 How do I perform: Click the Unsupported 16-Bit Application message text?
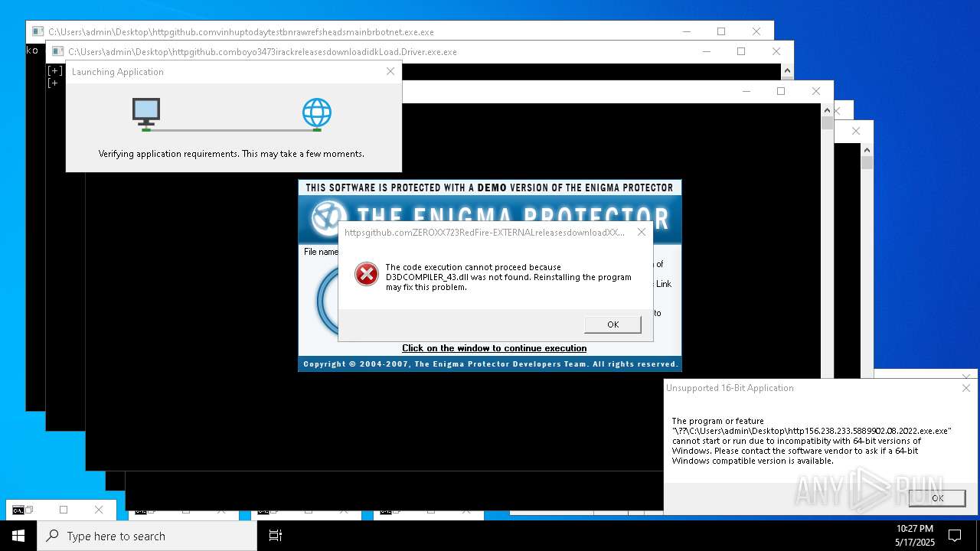point(812,441)
